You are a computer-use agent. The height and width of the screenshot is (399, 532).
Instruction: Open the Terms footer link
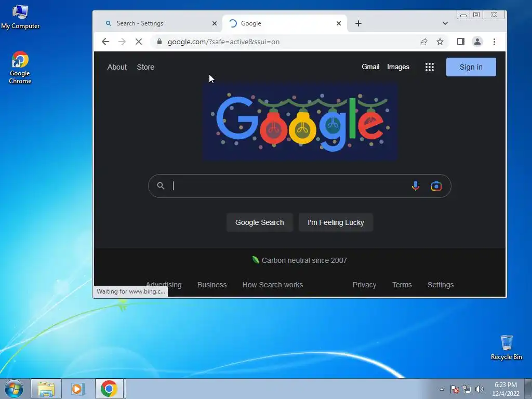(402, 285)
